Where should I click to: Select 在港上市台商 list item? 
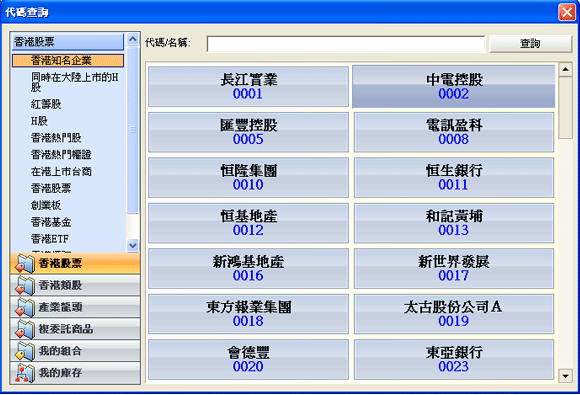pyautogui.click(x=61, y=172)
